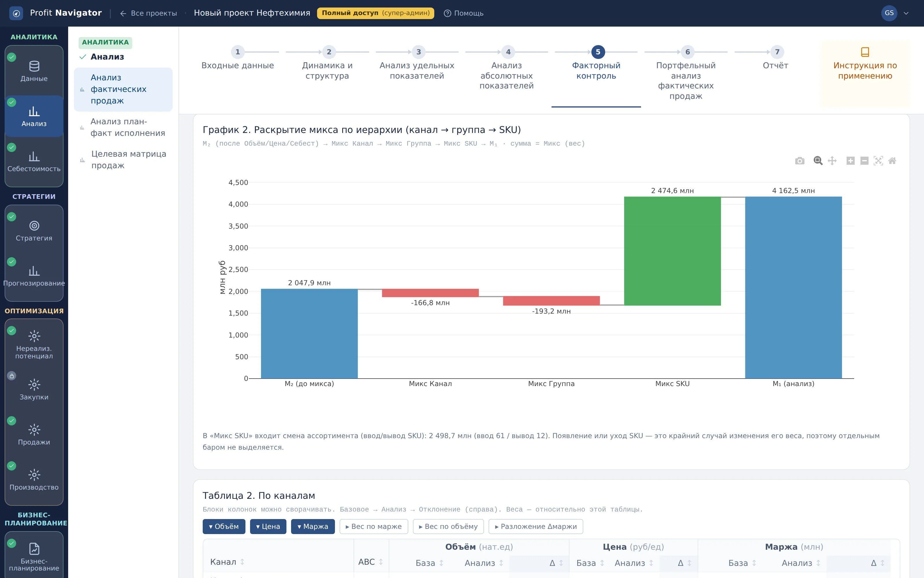
Task: Open the Прогнозирование sidebar section
Action: click(x=34, y=276)
